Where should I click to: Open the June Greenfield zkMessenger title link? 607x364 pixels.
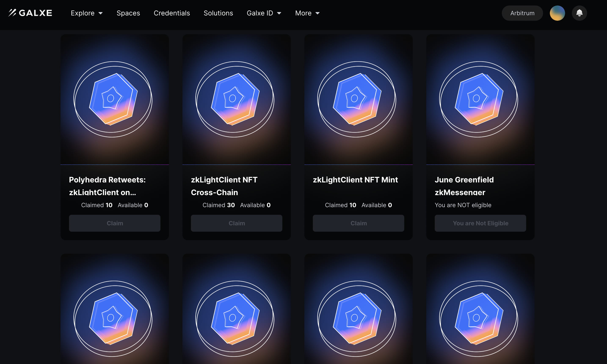pos(464,186)
